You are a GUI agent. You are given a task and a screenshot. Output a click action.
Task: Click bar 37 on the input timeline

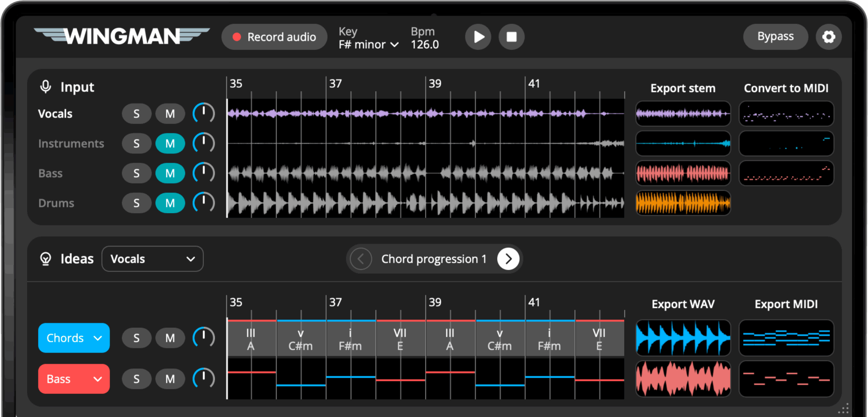(x=335, y=83)
